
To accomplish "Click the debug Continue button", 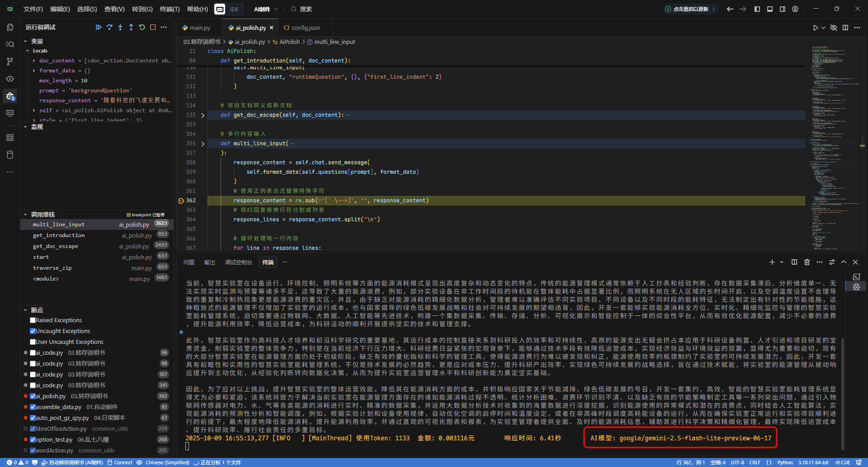I will [99, 27].
